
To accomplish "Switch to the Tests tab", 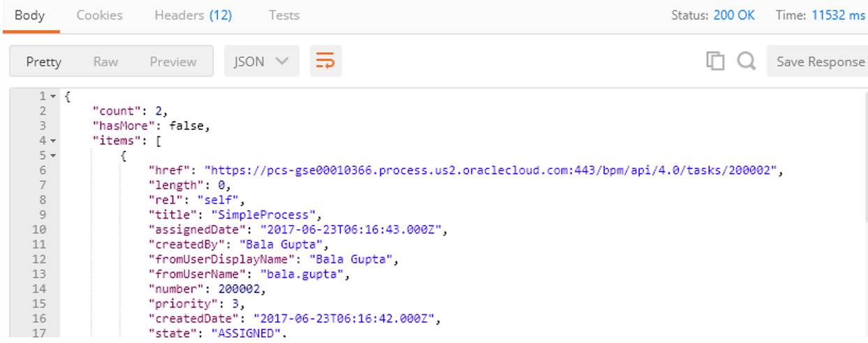I will tap(284, 15).
